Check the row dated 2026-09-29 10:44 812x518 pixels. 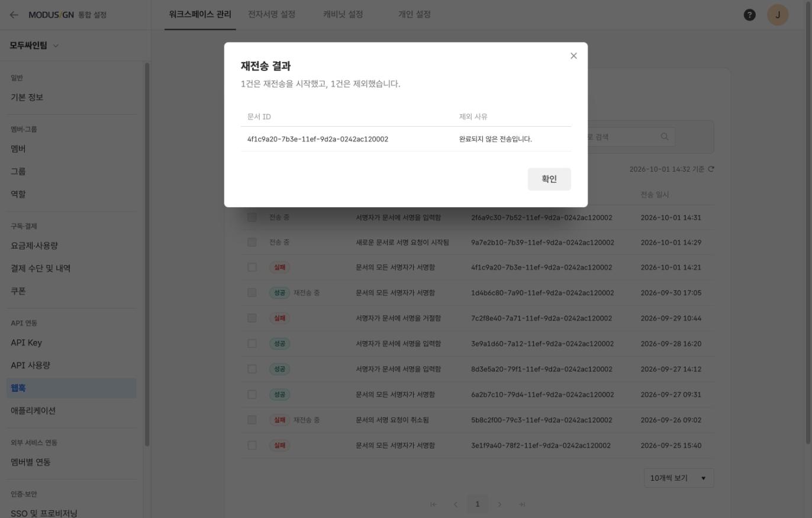(252, 318)
